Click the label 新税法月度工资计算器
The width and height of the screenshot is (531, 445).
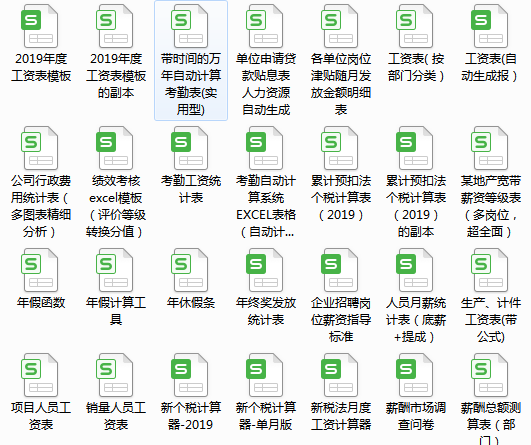[x=341, y=416]
